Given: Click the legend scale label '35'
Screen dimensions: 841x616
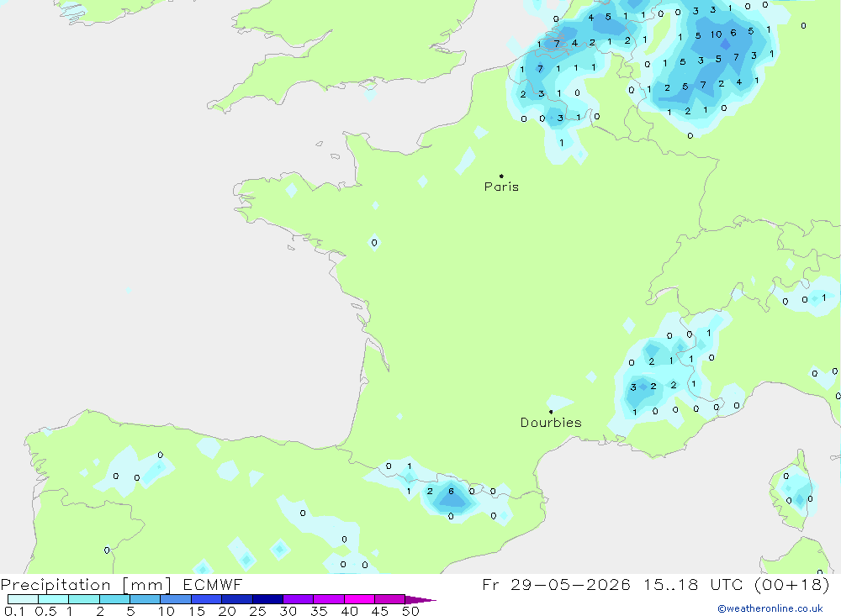Looking at the screenshot, I should coord(319,611).
